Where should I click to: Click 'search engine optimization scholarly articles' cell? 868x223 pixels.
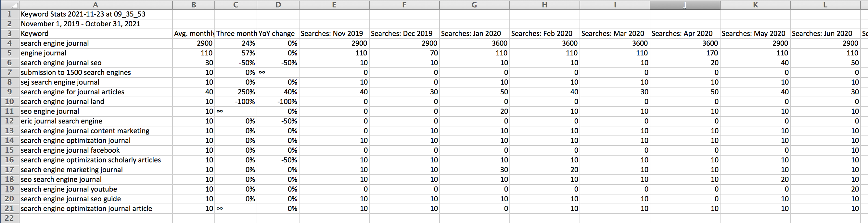[96, 160]
